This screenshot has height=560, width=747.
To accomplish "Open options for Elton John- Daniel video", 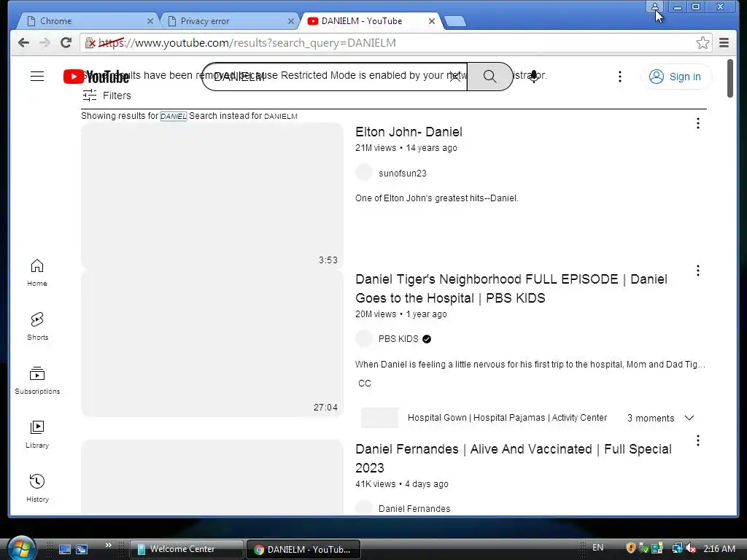I will pos(698,123).
